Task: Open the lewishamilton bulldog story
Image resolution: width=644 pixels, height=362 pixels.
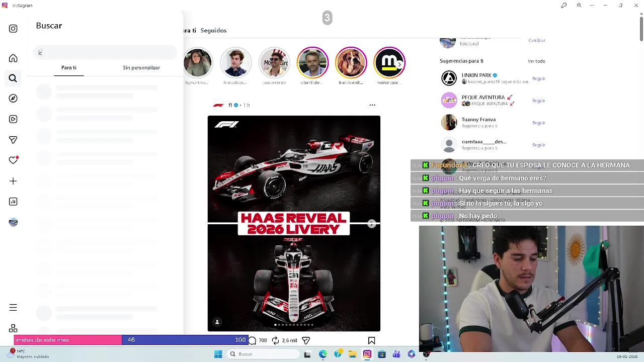Action: [351, 63]
